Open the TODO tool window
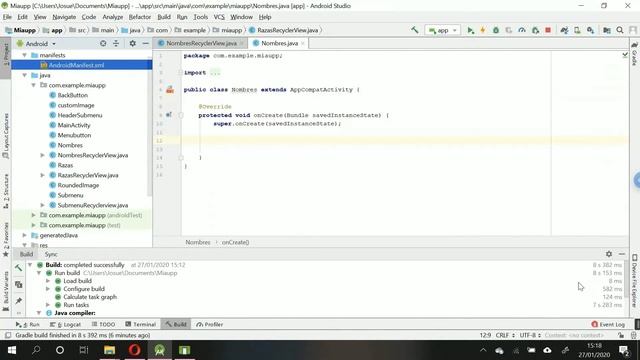The height and width of the screenshot is (360, 640). (103, 324)
